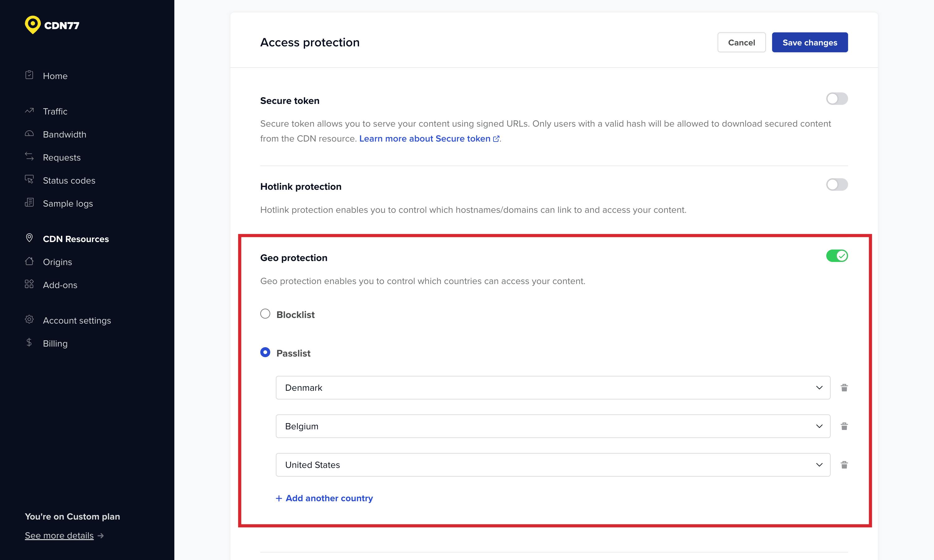Open the Denmark country dropdown
This screenshot has width=934, height=560.
[553, 388]
